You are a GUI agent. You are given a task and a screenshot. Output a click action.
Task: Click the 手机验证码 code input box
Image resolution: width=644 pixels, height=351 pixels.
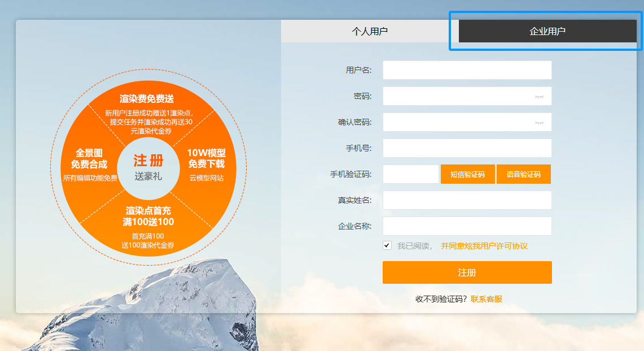[x=410, y=174]
